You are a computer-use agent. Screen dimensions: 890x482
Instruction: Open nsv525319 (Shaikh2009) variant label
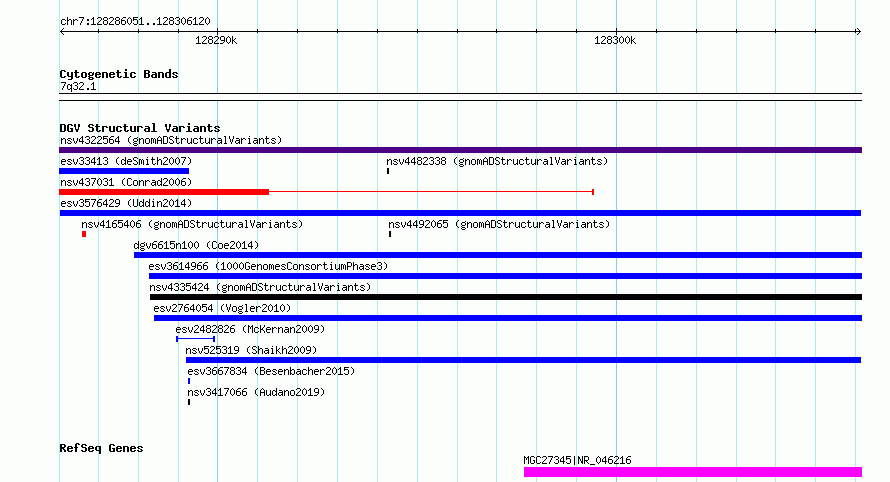click(251, 350)
